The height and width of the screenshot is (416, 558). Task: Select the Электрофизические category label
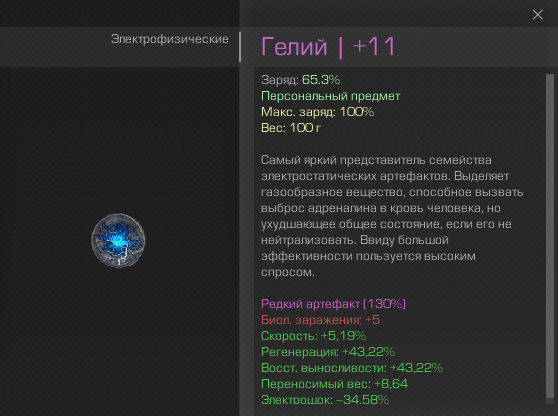[x=169, y=39]
